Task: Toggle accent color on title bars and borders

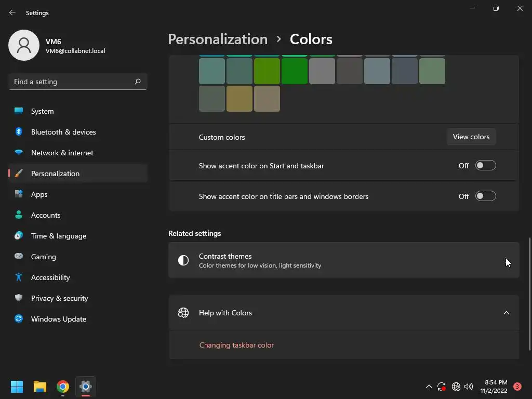Action: (485, 196)
